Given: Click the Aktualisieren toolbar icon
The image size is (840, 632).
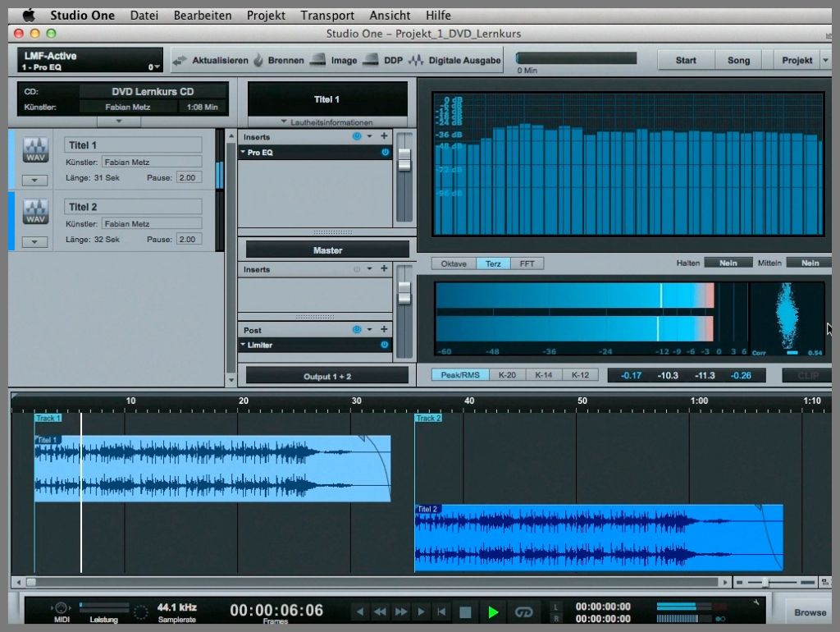Looking at the screenshot, I should tap(180, 60).
